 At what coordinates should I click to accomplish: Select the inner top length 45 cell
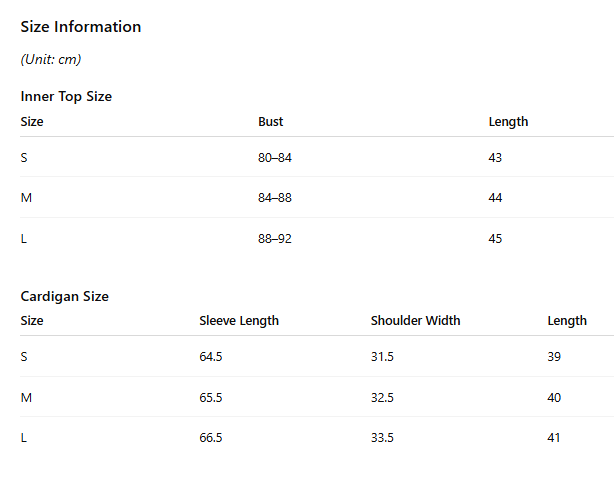(x=495, y=238)
